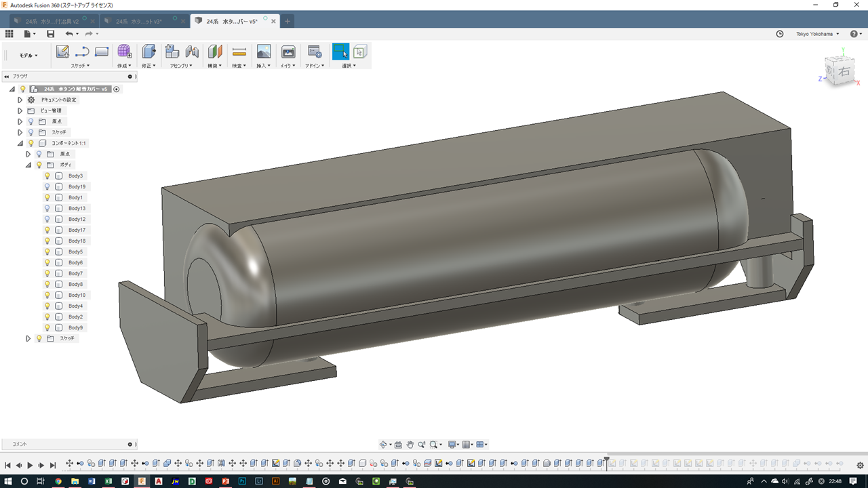Click the Press Pull modify icon
Screen dimensions: 868x488
pos(149,52)
